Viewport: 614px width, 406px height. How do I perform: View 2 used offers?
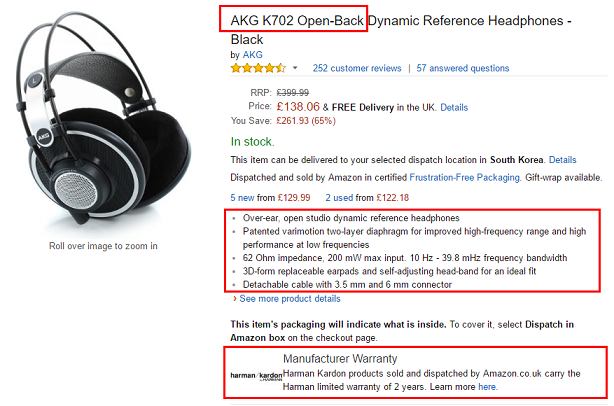(x=339, y=198)
